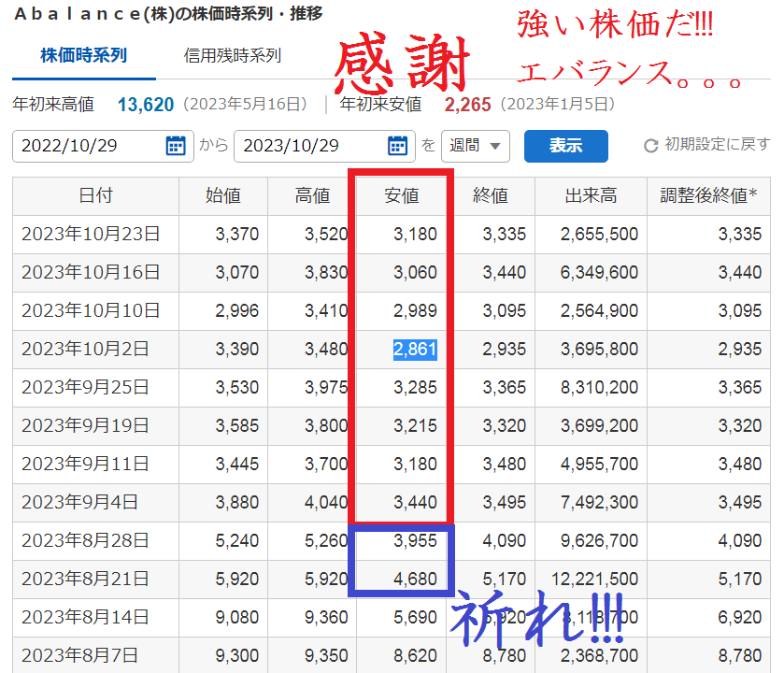Click the red-outlined 安値 column header
Image resolution: width=784 pixels, height=673 pixels.
402,195
